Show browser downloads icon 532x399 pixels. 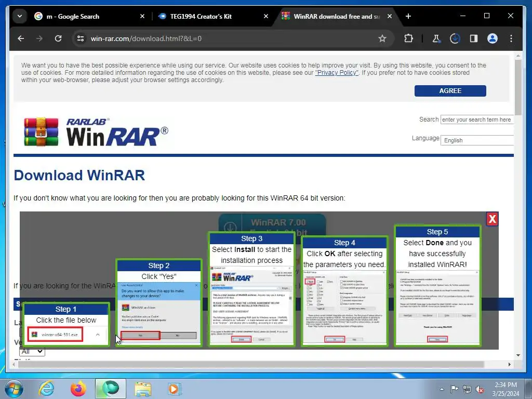point(455,38)
